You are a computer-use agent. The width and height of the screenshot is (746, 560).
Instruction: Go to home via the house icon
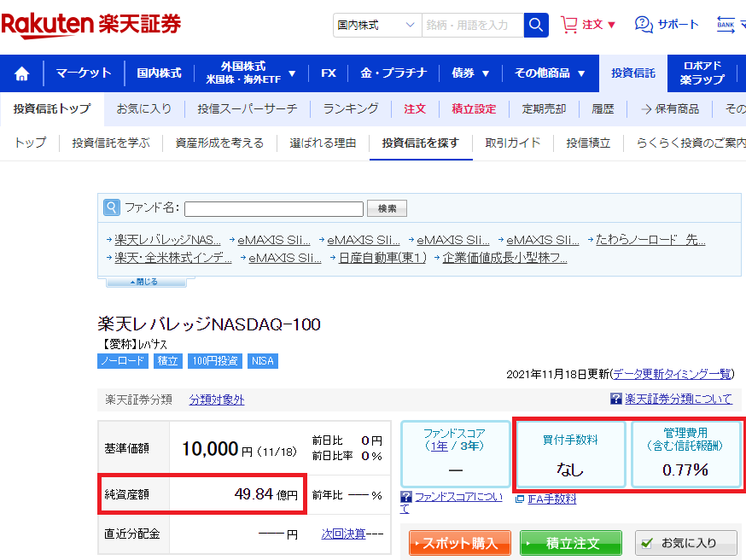click(21, 73)
